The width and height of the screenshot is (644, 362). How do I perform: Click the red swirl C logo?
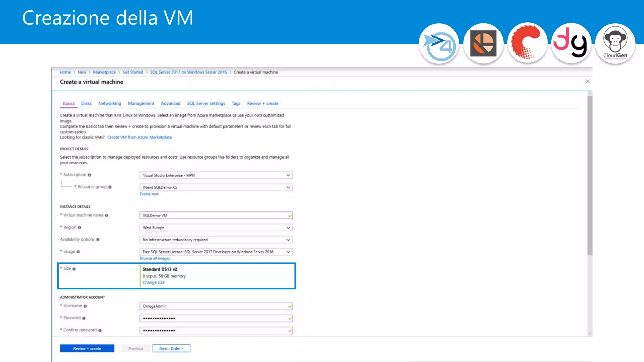[527, 43]
